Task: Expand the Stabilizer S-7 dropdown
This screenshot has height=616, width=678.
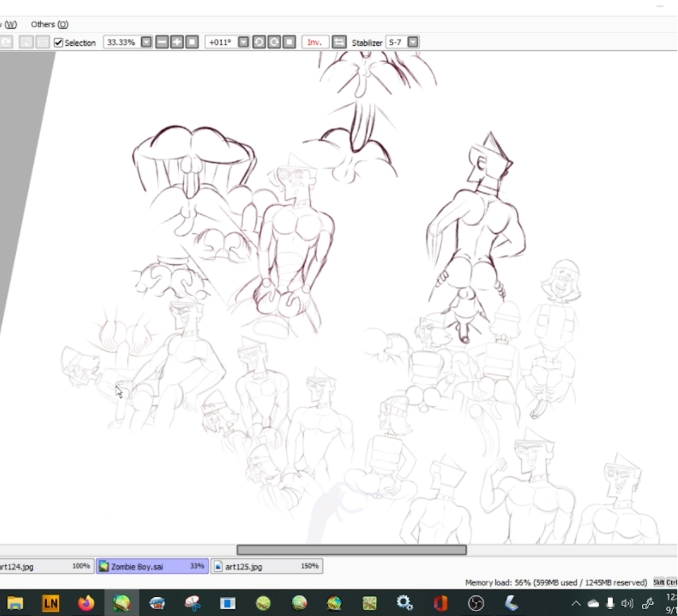Action: click(413, 42)
